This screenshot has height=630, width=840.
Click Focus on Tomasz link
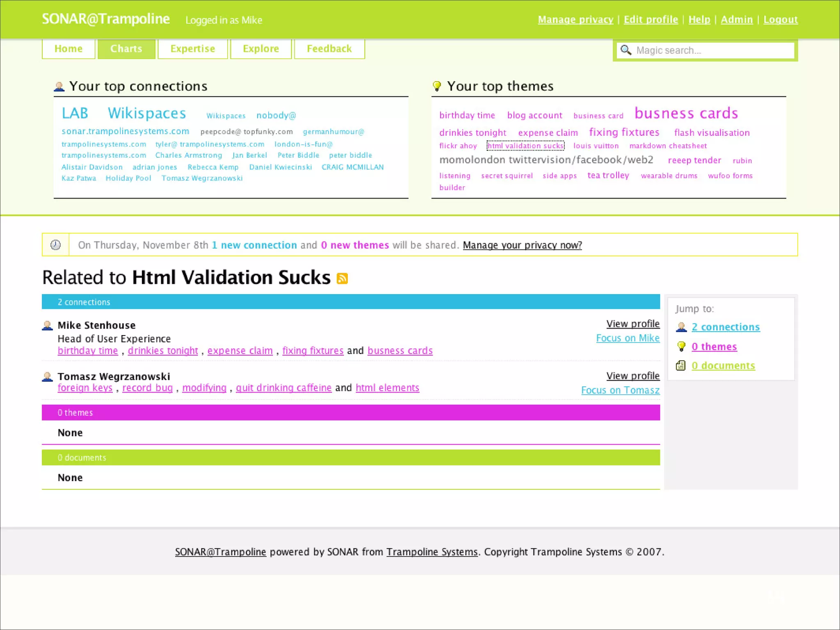[x=620, y=390]
